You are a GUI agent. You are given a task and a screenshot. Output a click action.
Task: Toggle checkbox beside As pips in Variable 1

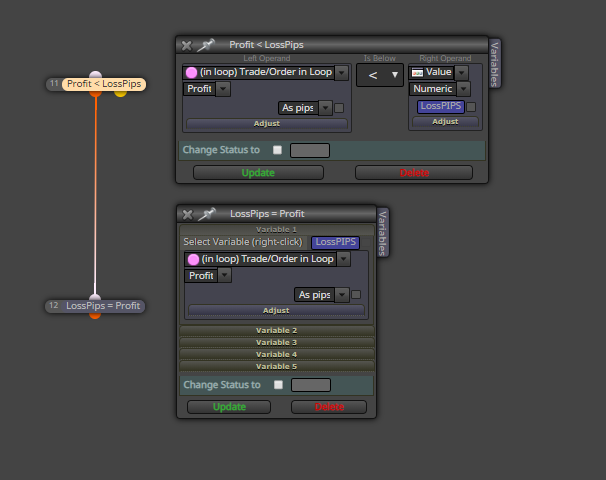356,294
